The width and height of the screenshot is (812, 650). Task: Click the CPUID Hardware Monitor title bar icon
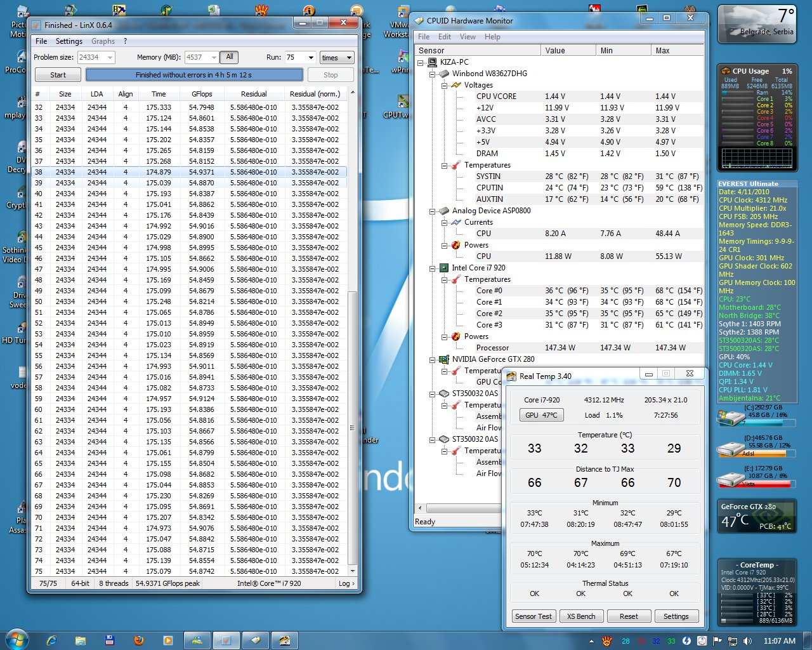click(x=419, y=20)
